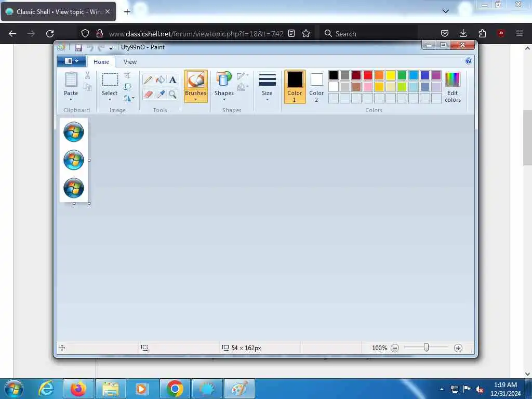Open Internet Explorer from taskbar
532x399 pixels.
coord(46,389)
